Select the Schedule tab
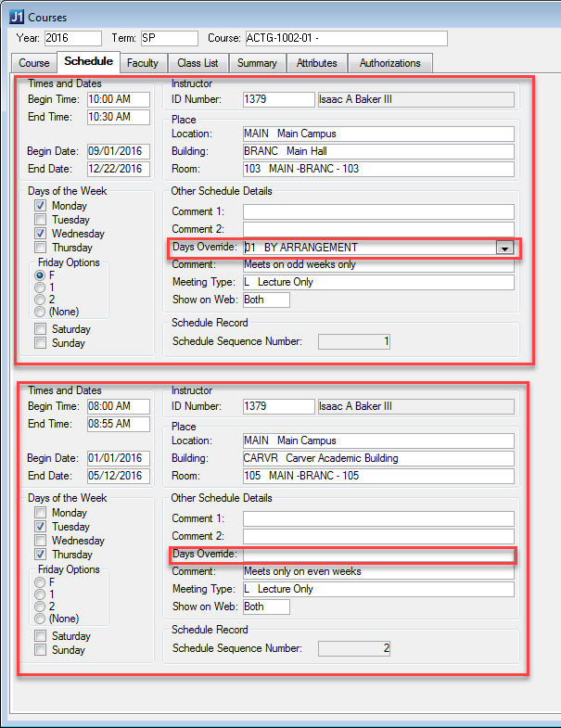Image resolution: width=561 pixels, height=728 pixels. (x=88, y=61)
